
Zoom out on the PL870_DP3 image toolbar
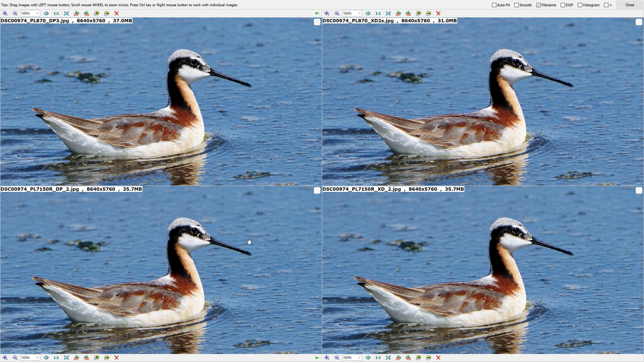coord(15,13)
